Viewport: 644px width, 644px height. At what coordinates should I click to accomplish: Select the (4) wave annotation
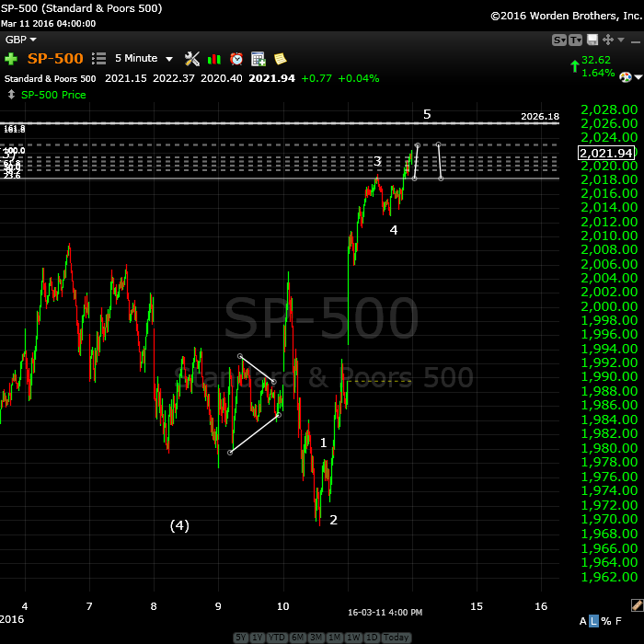(x=179, y=525)
